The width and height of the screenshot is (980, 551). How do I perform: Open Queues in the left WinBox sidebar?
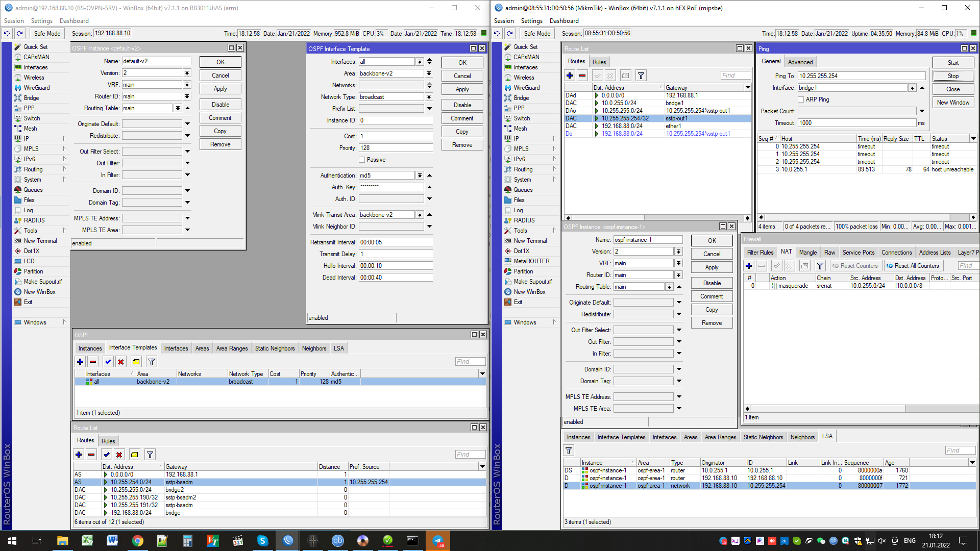click(33, 190)
